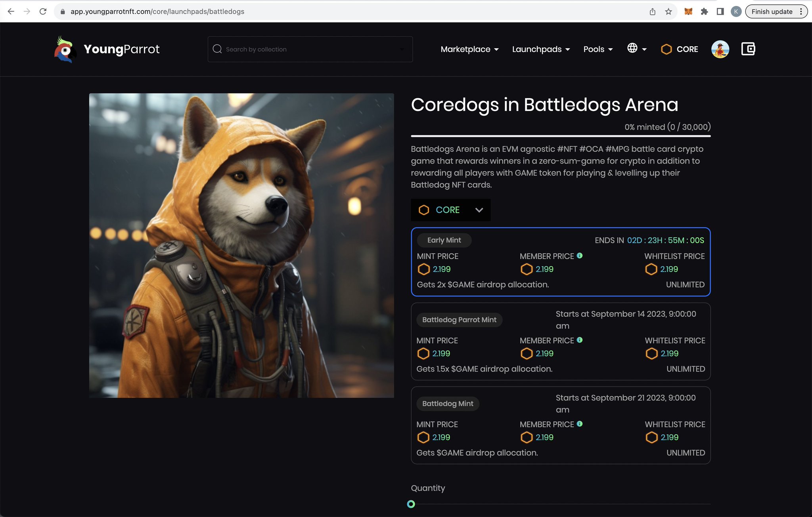Click the Early Mint member price info icon
Screen dimensions: 812x517
pos(580,256)
